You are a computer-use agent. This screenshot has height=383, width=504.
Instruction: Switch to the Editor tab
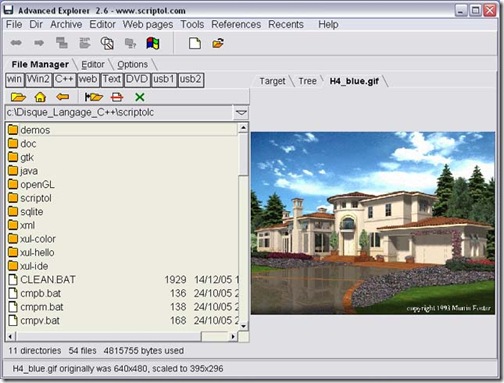tap(93, 64)
